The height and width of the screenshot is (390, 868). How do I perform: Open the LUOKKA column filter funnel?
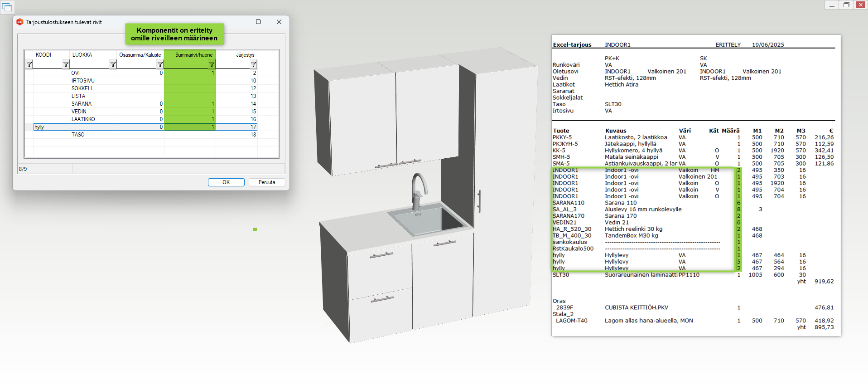click(113, 64)
